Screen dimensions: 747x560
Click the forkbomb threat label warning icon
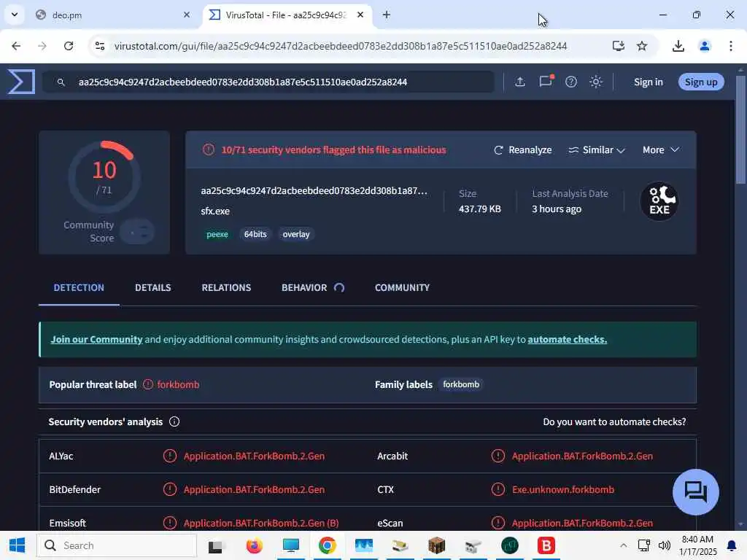[148, 384]
